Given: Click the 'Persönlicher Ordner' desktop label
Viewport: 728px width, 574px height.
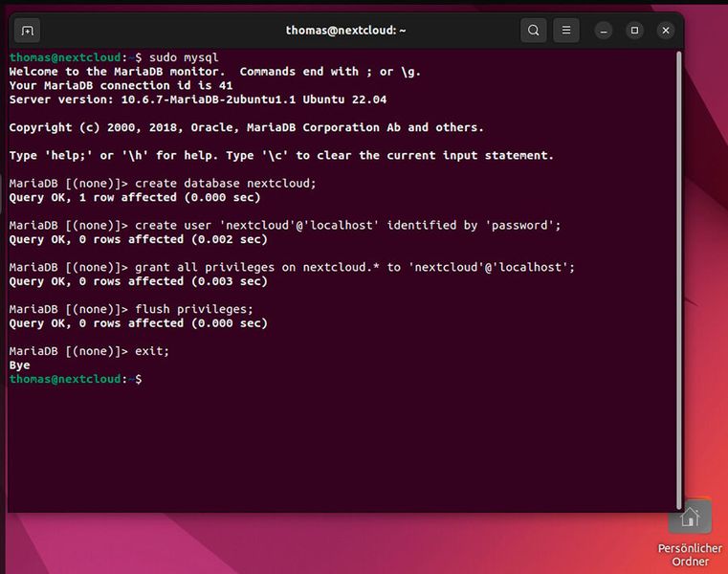Looking at the screenshot, I should point(690,555).
